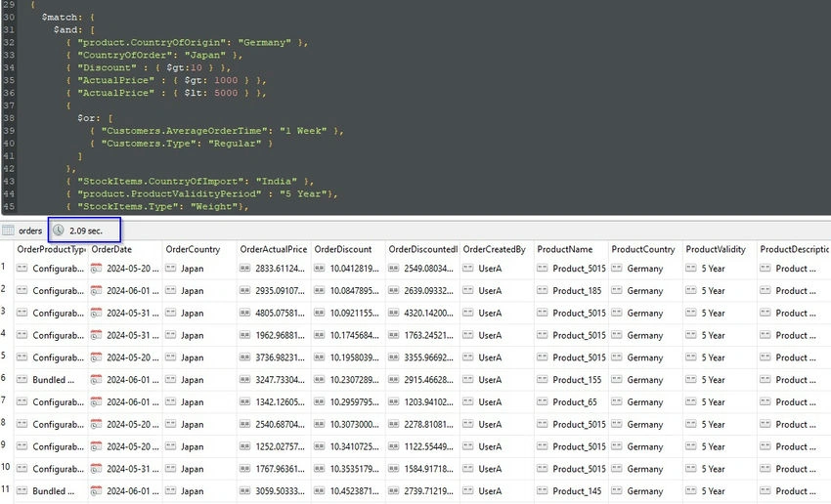The width and height of the screenshot is (831, 504).
Task: Select the cell with price 1252.02757
Action: pyautogui.click(x=274, y=446)
